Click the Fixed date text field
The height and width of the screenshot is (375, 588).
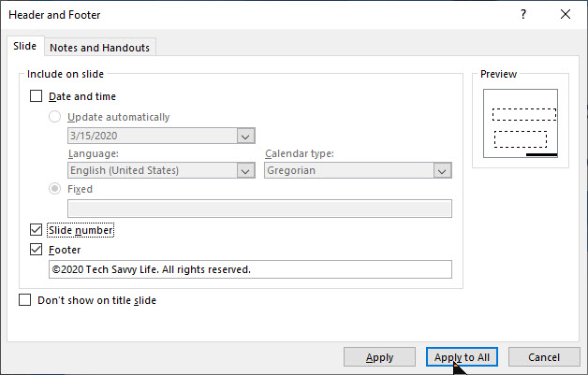[259, 209]
